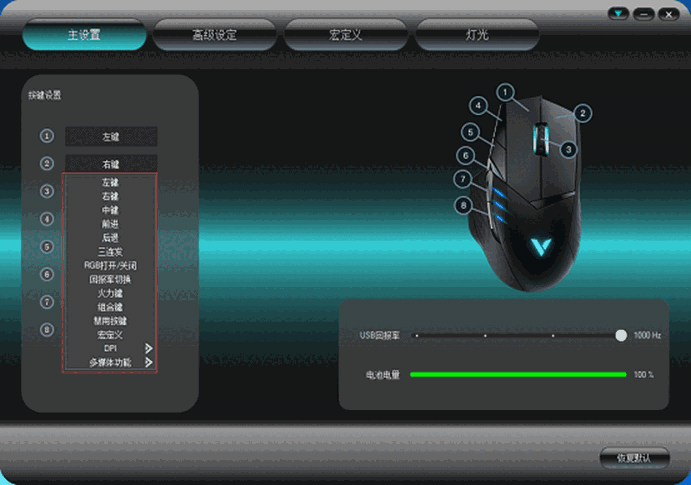Click the mouse scroll wheel in the diagram
The height and width of the screenshot is (485, 691).
coord(541,139)
